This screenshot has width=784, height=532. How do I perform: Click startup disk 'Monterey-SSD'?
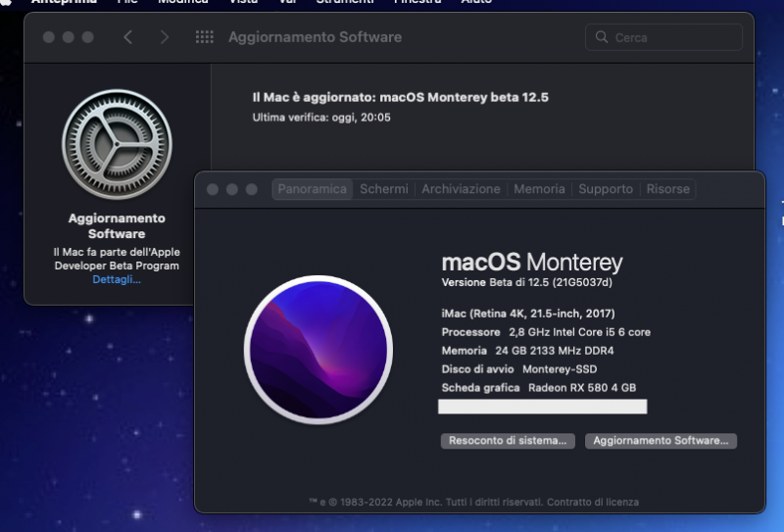pyautogui.click(x=560, y=369)
